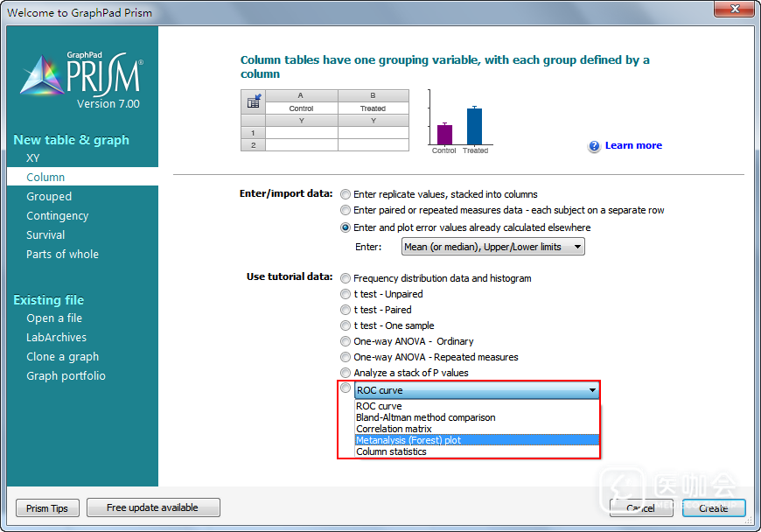Screen dimensions: 761x532
Task: Click the table corner icon in preview grid
Action: [x=254, y=102]
